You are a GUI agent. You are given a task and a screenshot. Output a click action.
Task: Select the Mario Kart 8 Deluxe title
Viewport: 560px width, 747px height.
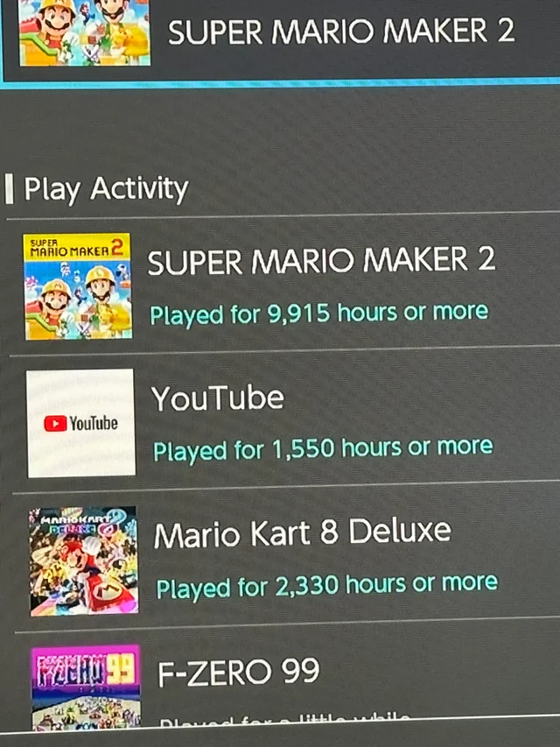click(303, 532)
